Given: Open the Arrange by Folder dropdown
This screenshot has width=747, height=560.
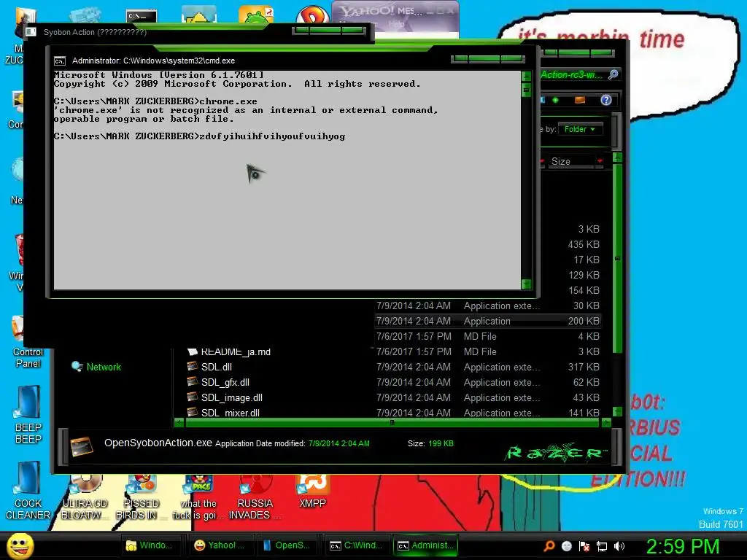Looking at the screenshot, I should click(x=580, y=129).
